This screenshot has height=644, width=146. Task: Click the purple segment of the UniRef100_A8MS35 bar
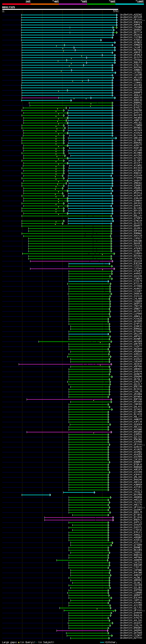40,98
